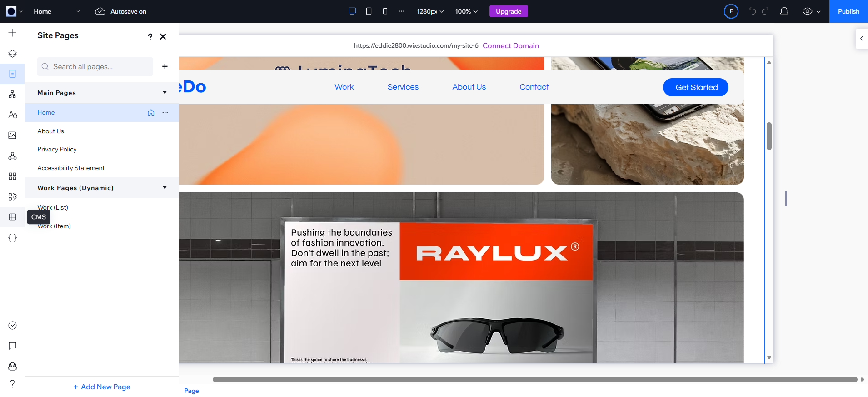Select the Work (List) dynamic page

click(102, 207)
